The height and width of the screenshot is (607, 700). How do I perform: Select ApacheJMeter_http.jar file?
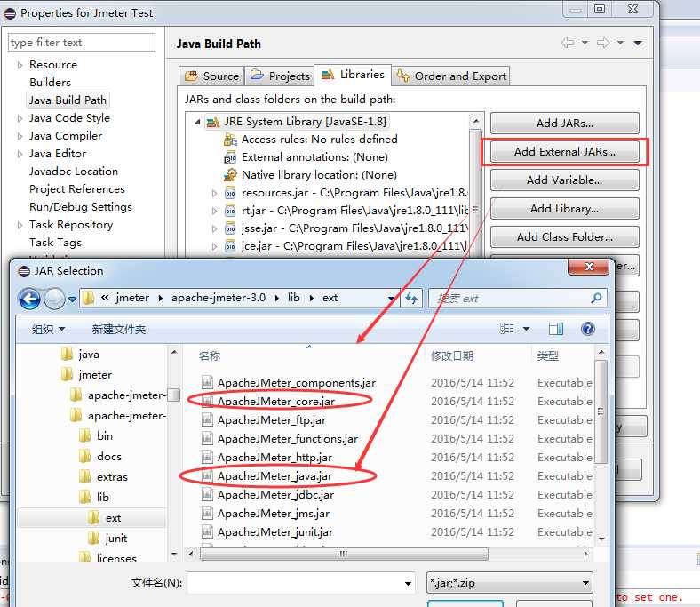[x=275, y=458]
